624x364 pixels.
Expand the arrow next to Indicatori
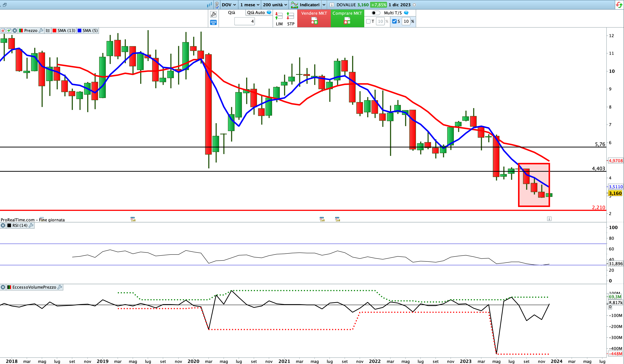coord(324,5)
